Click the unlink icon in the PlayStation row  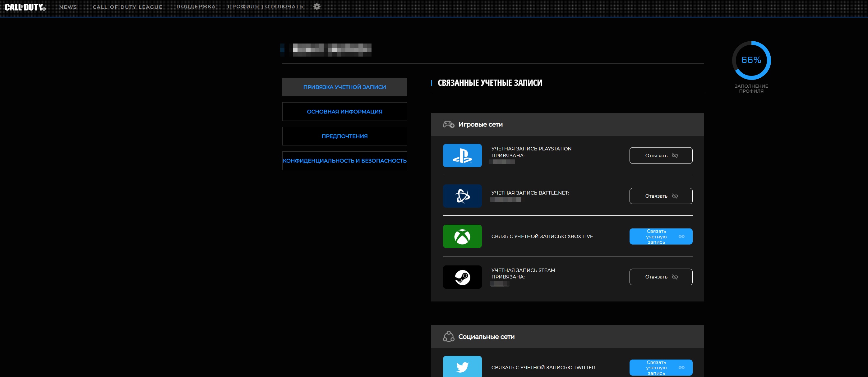[x=675, y=155]
